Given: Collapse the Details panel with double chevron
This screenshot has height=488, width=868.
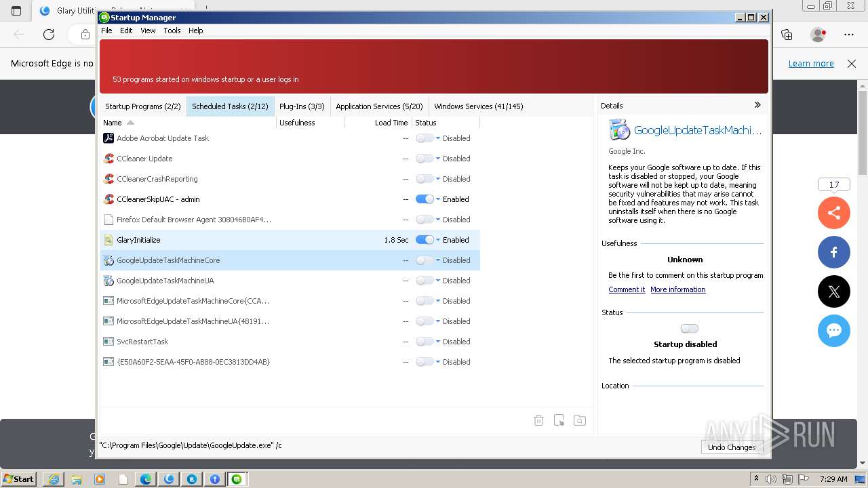Looking at the screenshot, I should 757,105.
